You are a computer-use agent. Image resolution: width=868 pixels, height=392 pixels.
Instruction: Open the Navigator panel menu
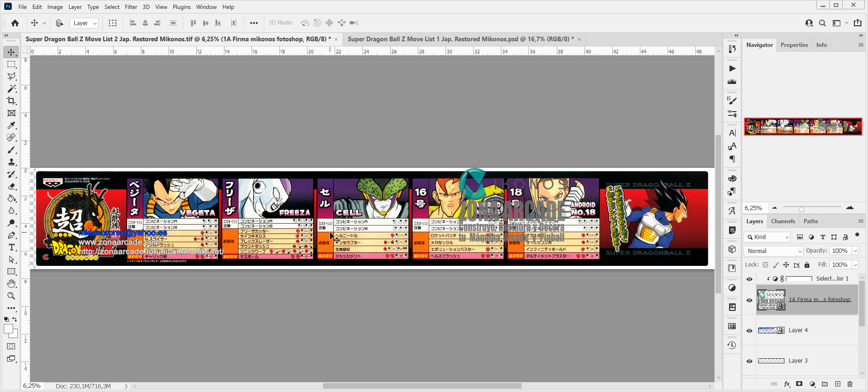[x=860, y=45]
